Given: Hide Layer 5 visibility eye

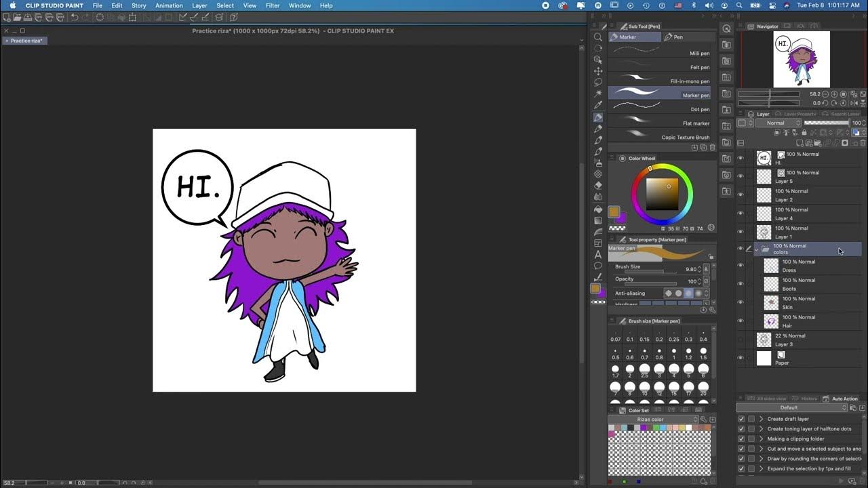Looking at the screenshot, I should [x=741, y=176].
